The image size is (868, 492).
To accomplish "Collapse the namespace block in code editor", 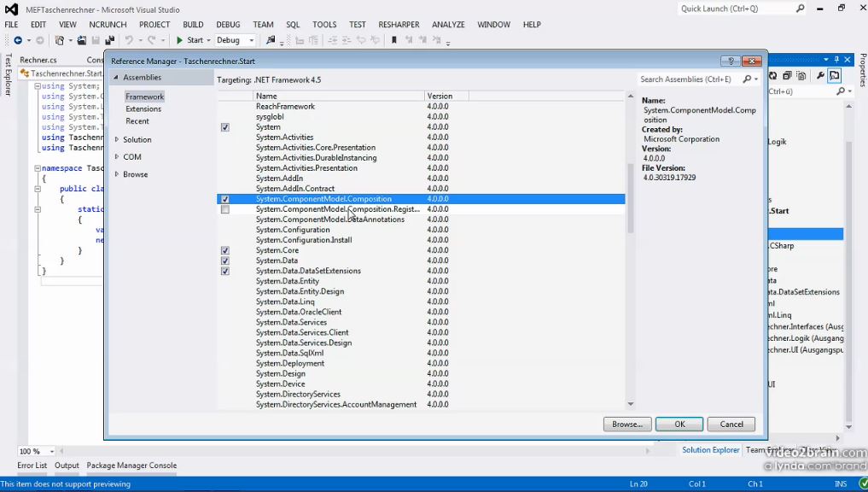I will 38,168.
